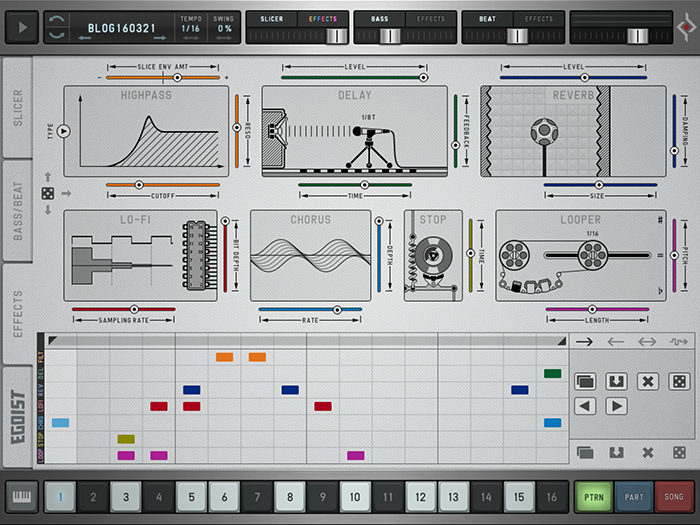Randomize effects using the dice with surrounding arrows
Screen dimensions: 700x525
pyautogui.click(x=48, y=193)
